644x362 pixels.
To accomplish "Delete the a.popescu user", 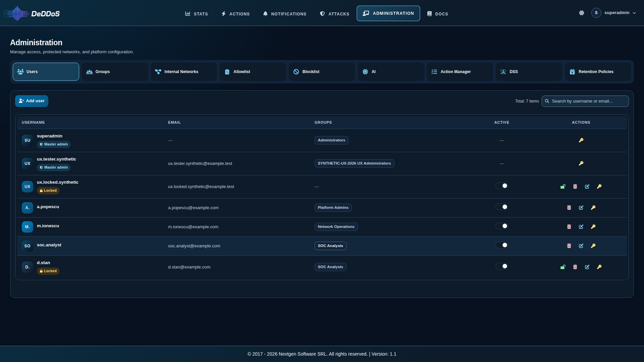I will point(569,208).
